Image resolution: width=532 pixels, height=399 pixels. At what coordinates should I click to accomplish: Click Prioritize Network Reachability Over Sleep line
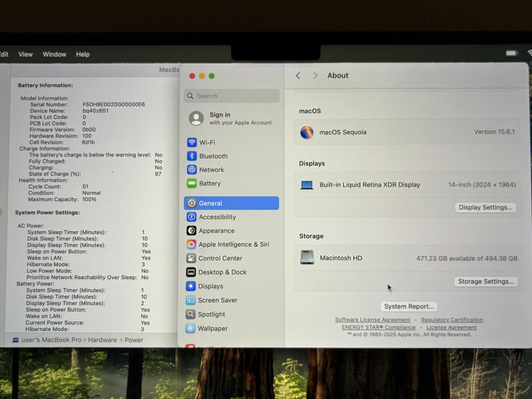click(87, 277)
